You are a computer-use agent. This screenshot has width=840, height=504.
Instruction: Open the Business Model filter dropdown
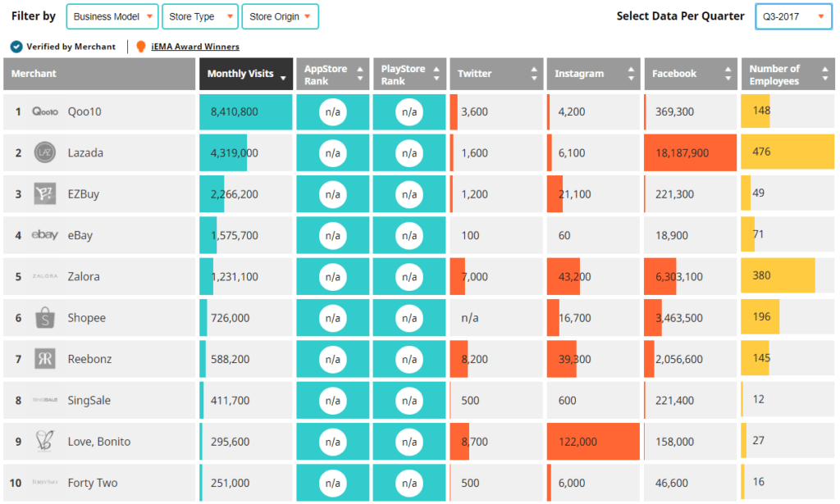[112, 16]
